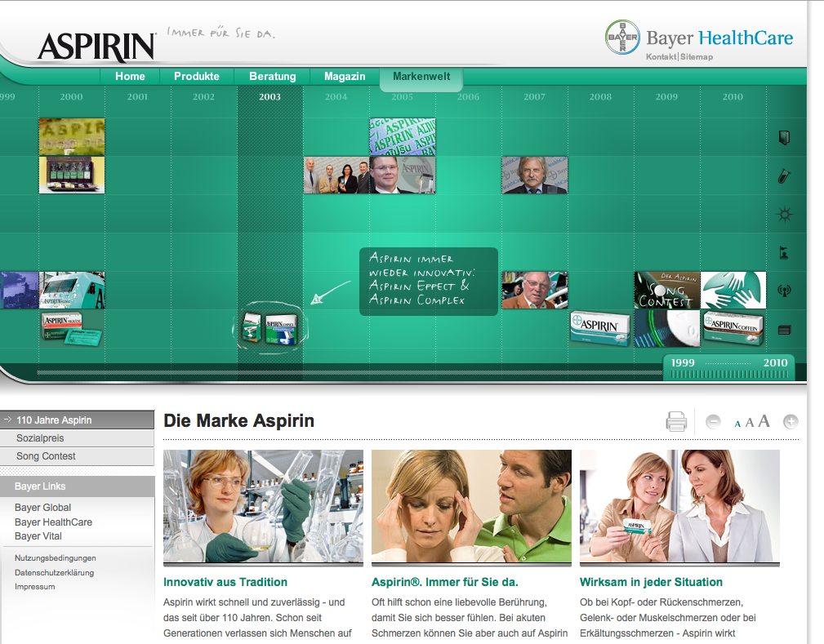
Task: Select '110 Jahre Aspirin' in the sidebar
Action: click(78, 420)
